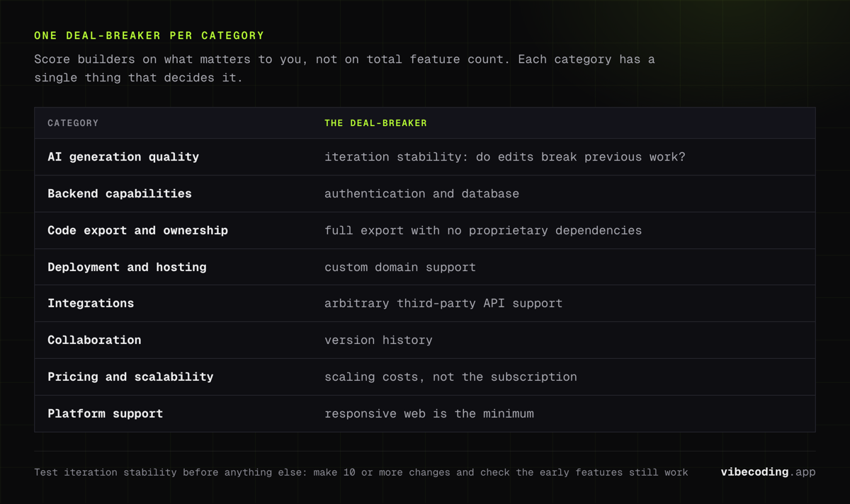Select the 'AI generation quality' cell

pos(123,157)
